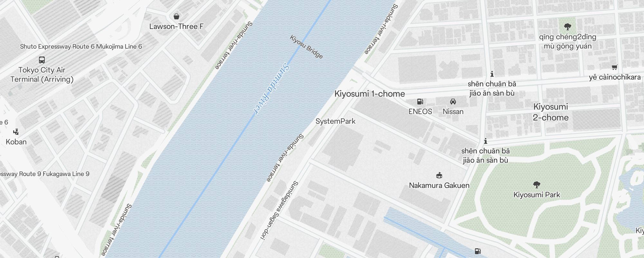Select the yě càinochikara shopping cart icon
This screenshot has width=644, height=258.
(x=615, y=67)
